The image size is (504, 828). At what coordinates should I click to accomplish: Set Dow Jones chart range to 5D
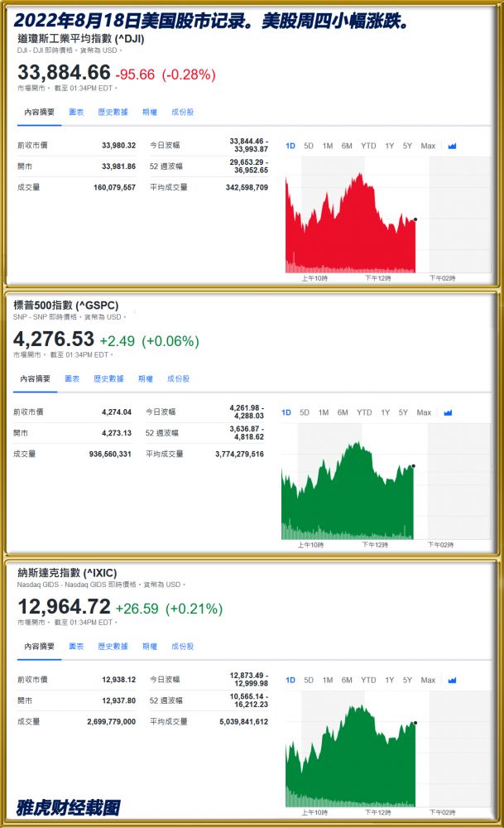tap(309, 146)
